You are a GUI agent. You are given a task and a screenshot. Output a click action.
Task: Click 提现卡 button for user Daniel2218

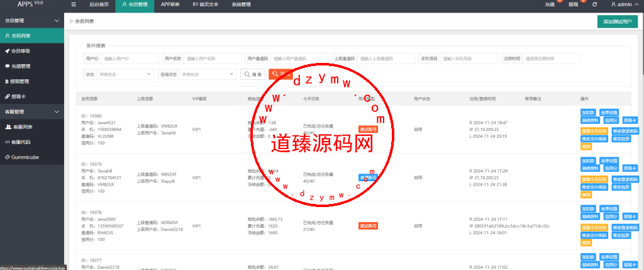click(630, 265)
